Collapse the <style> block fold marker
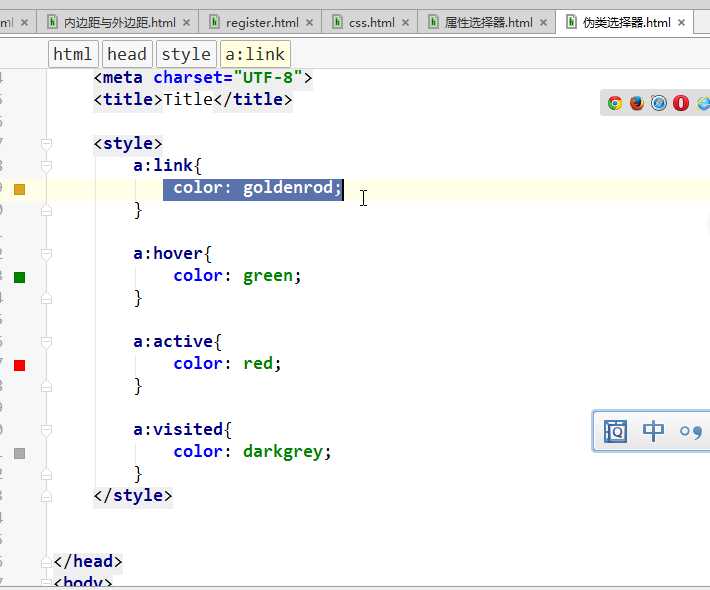Screen dimensions: 710x590 [x=46, y=144]
